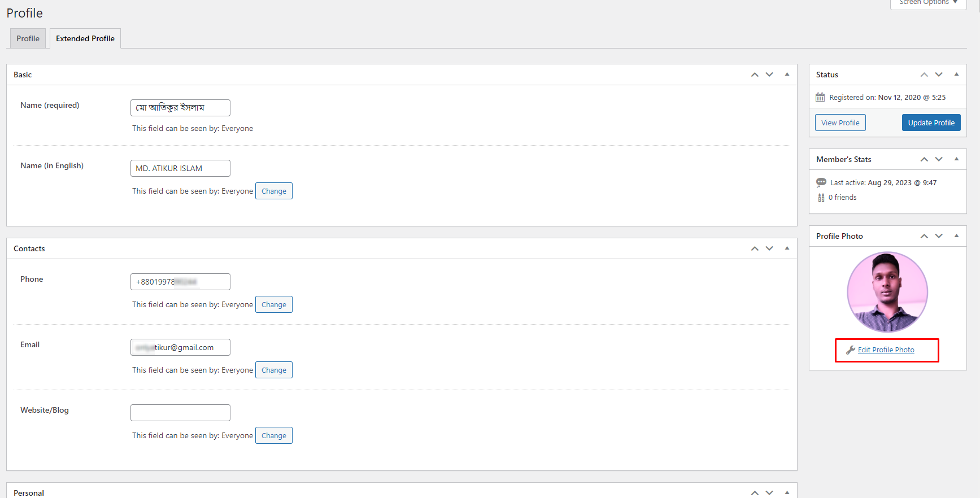
Task: Click the Update Profile button
Action: click(931, 123)
